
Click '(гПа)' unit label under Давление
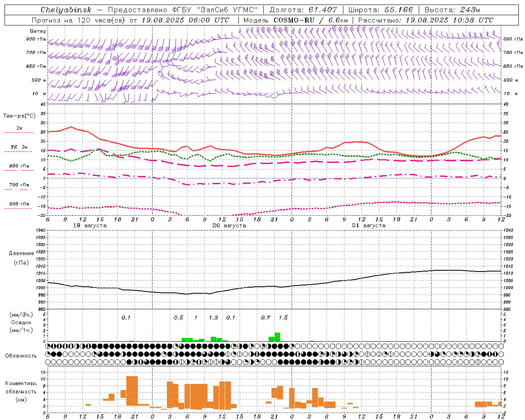[x=21, y=262]
